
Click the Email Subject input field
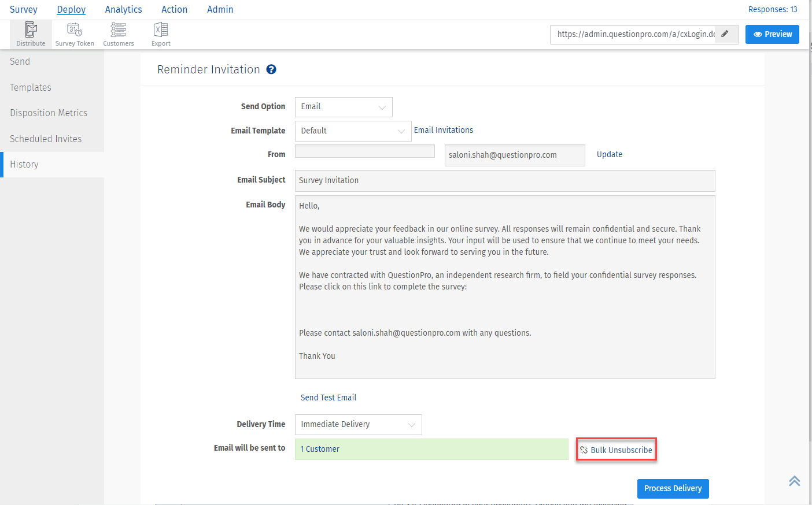(505, 181)
